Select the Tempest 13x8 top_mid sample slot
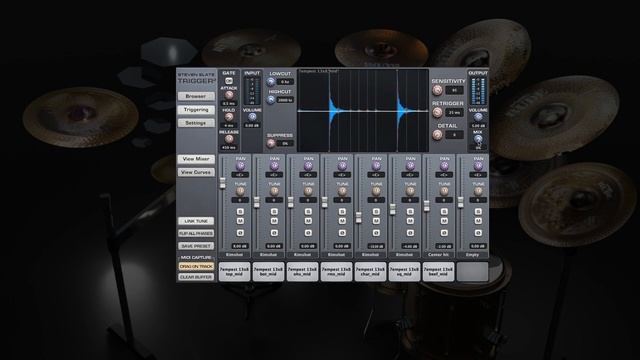The height and width of the screenshot is (360, 640). pos(234,272)
